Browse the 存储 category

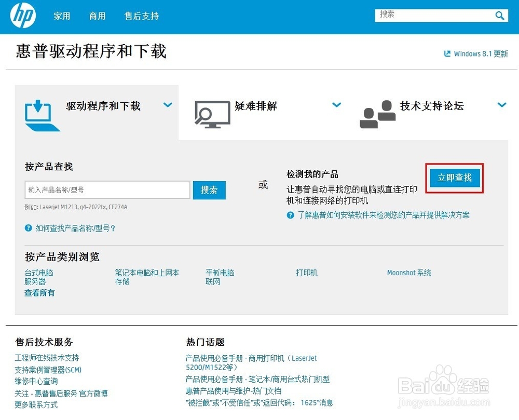(122, 282)
